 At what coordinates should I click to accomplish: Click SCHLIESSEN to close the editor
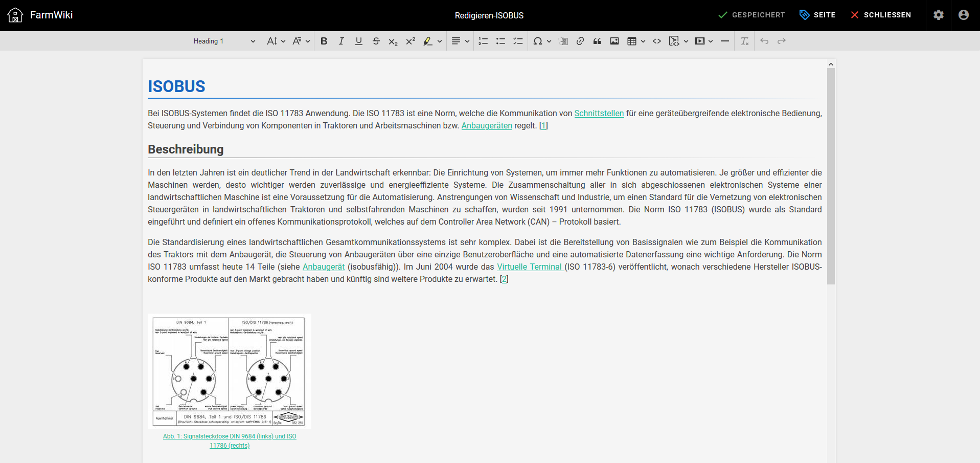(881, 15)
